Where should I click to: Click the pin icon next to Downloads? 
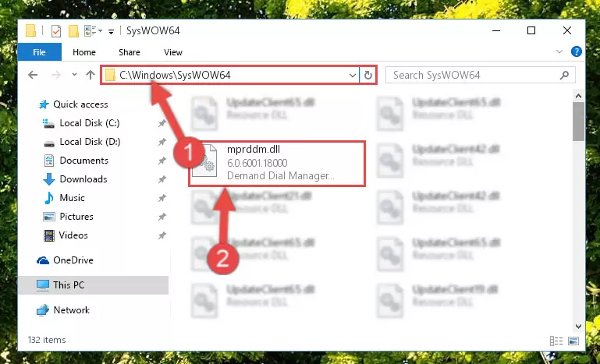[162, 179]
